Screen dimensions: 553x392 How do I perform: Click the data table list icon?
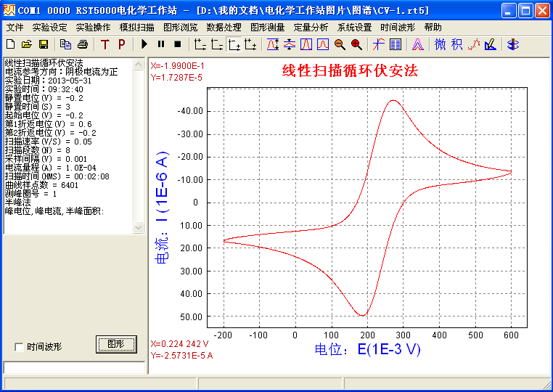pyautogui.click(x=395, y=44)
